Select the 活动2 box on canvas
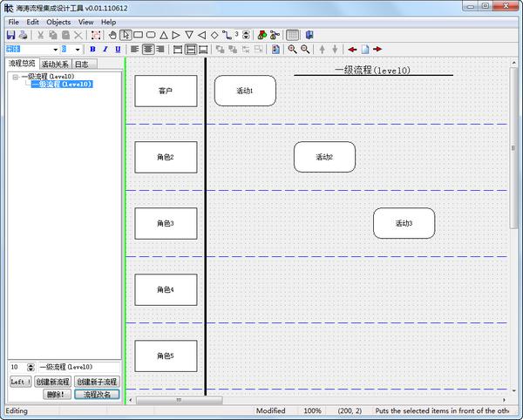Viewport: 523px width, 420px height. [324, 157]
